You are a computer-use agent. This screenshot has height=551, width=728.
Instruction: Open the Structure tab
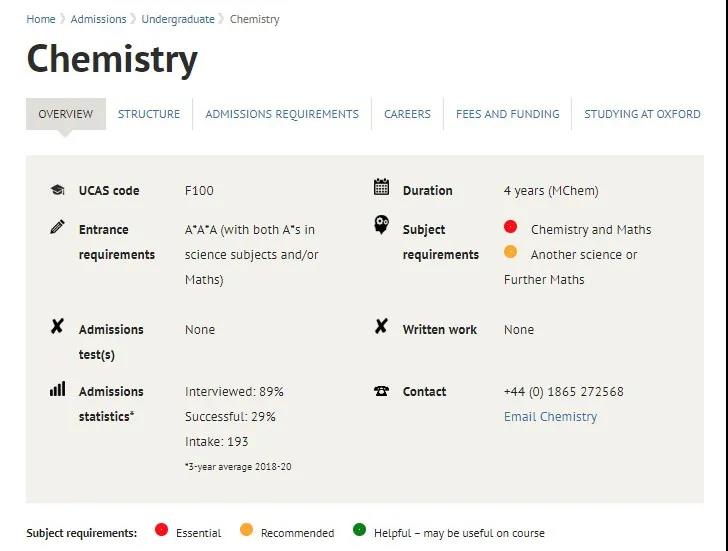[x=149, y=114]
